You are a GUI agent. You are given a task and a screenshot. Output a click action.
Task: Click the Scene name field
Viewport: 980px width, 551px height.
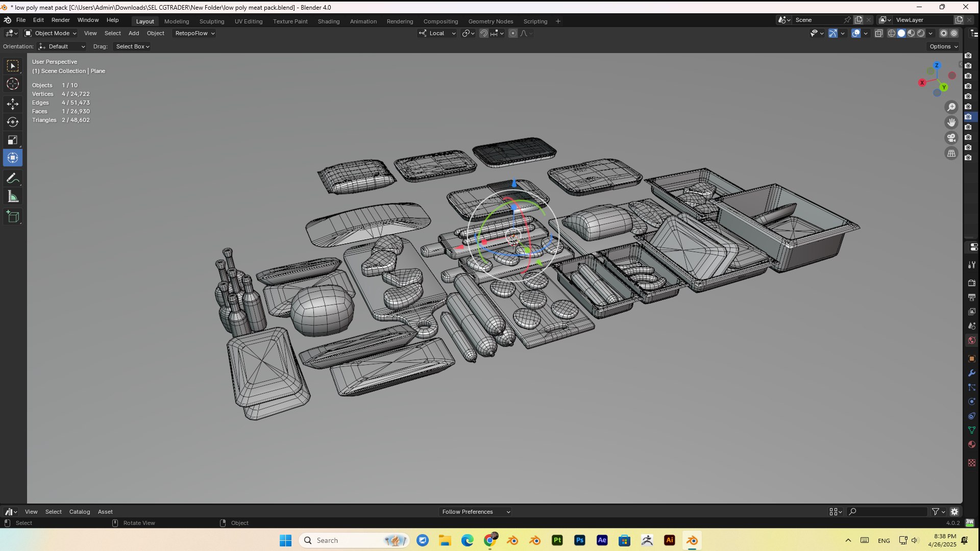point(817,20)
